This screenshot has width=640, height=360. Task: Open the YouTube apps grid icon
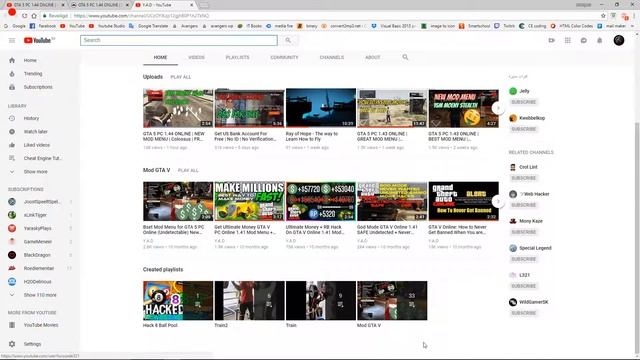pos(568,40)
